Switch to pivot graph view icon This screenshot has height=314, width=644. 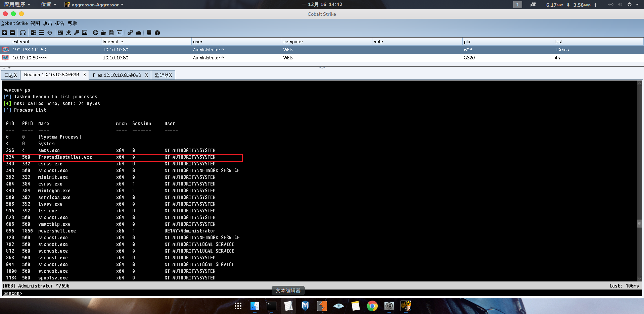click(x=34, y=33)
